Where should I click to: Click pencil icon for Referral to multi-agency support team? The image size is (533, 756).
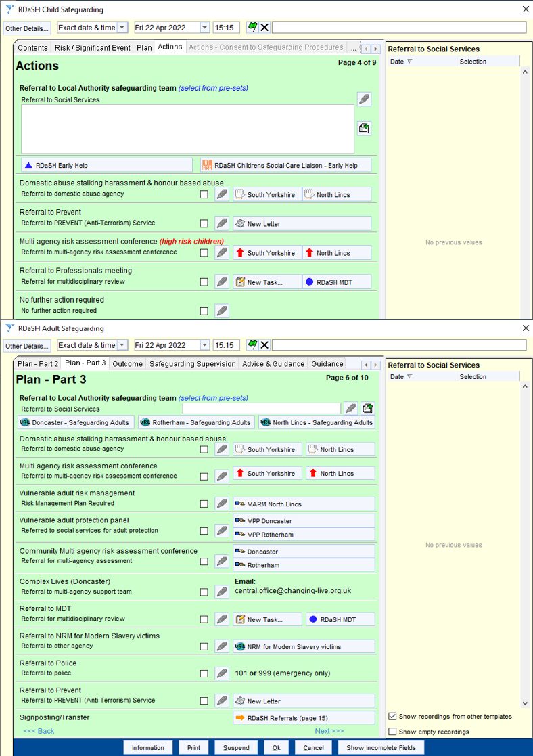pyautogui.click(x=222, y=592)
